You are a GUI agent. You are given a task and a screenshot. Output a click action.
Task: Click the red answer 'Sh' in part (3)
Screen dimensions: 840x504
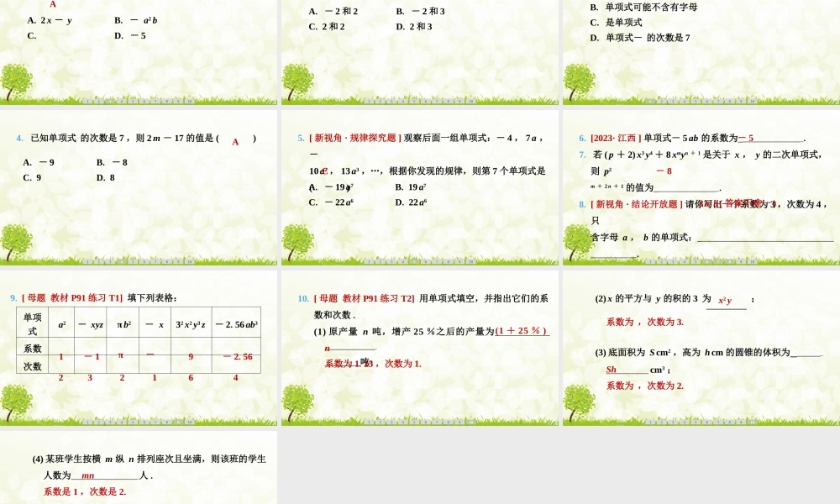coord(612,370)
